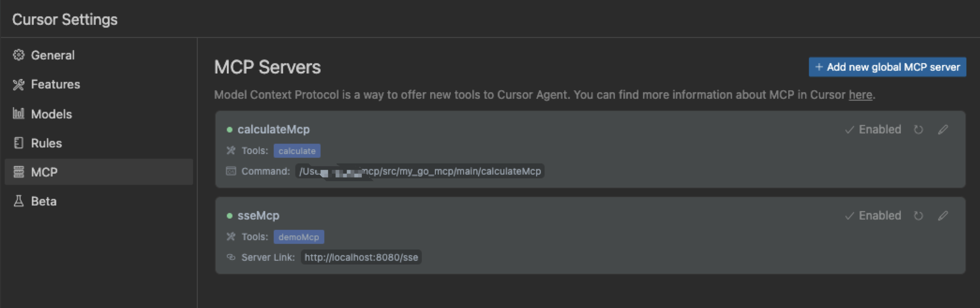The image size is (980, 308).
Task: Open the Rules settings section
Action: tap(46, 143)
